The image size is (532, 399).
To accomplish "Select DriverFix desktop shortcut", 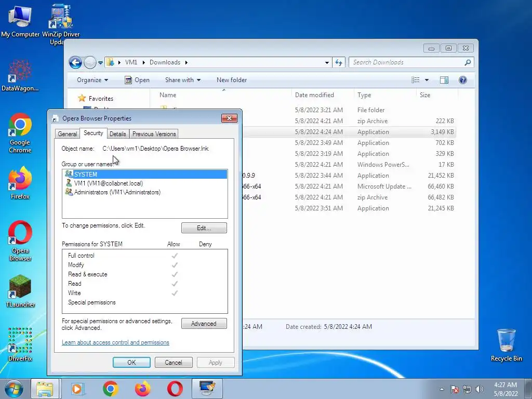I will tap(20, 344).
